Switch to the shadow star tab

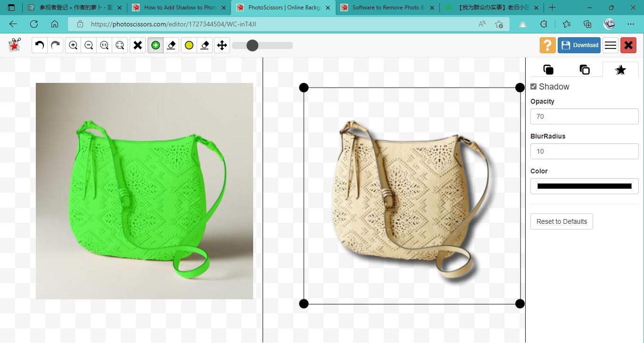coord(620,70)
